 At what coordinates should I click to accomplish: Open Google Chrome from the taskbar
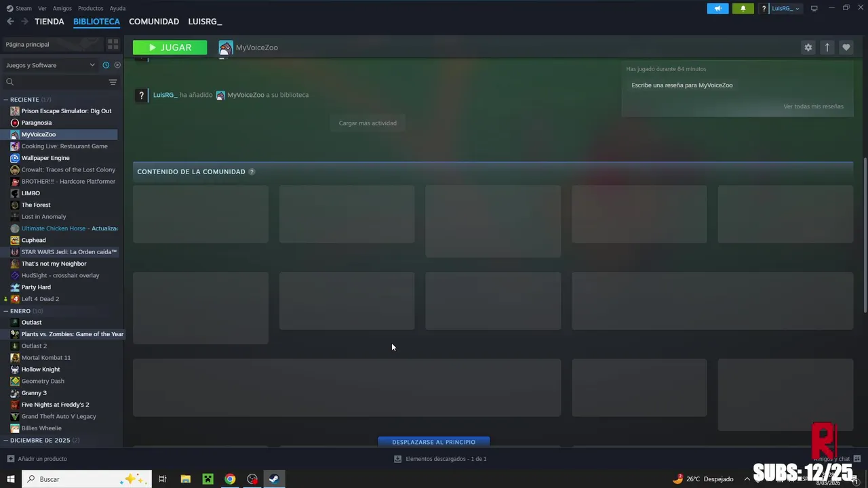[x=230, y=479]
